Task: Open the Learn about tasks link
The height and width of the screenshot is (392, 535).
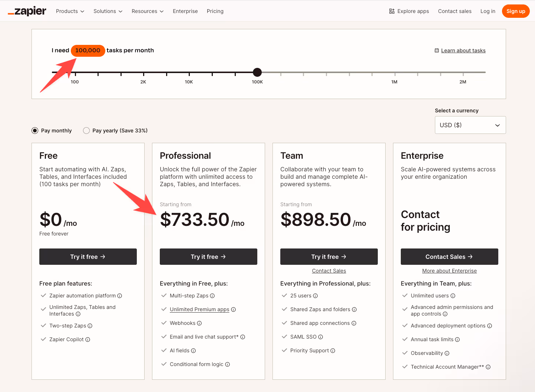Action: click(x=463, y=50)
